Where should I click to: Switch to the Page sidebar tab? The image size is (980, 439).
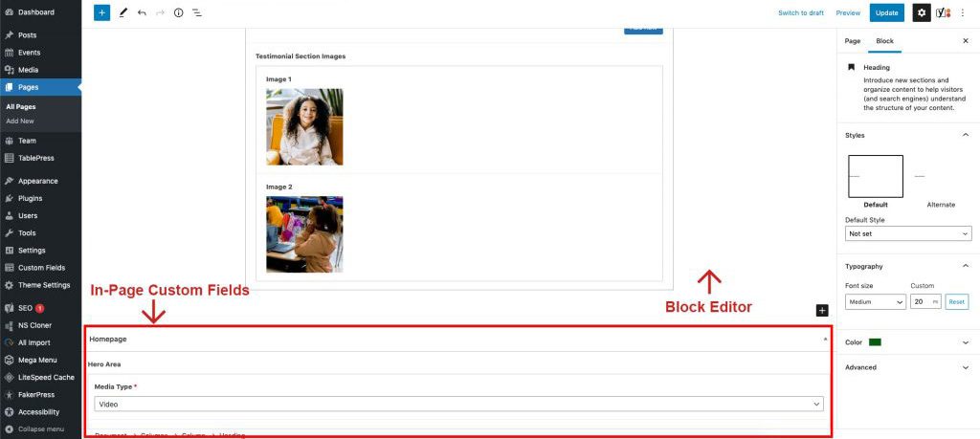tap(852, 41)
